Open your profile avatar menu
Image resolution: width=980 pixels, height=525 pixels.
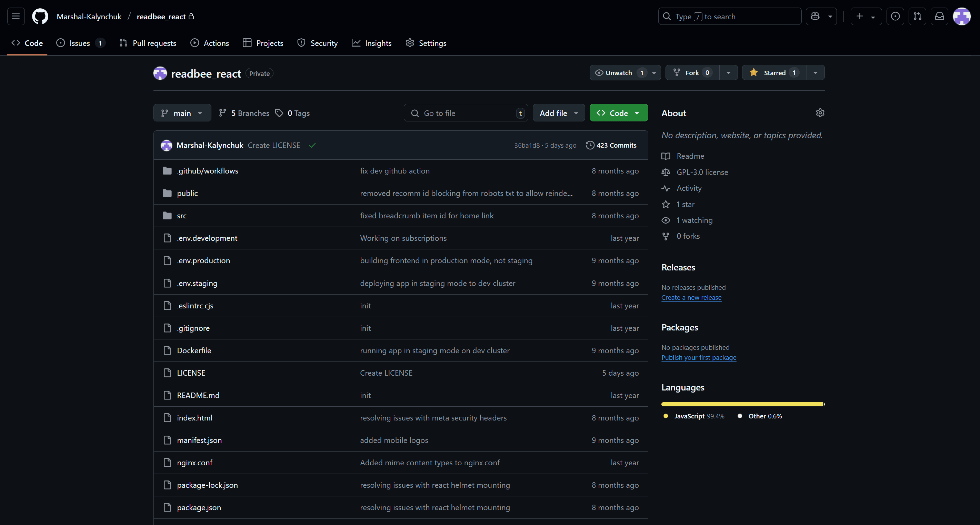pos(962,16)
